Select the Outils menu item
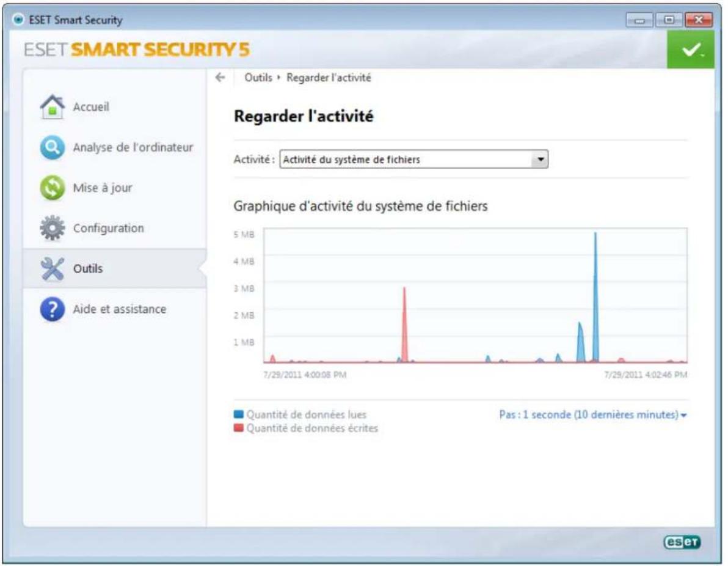Image resolution: width=728 pixels, height=566 pixels. pos(115,268)
